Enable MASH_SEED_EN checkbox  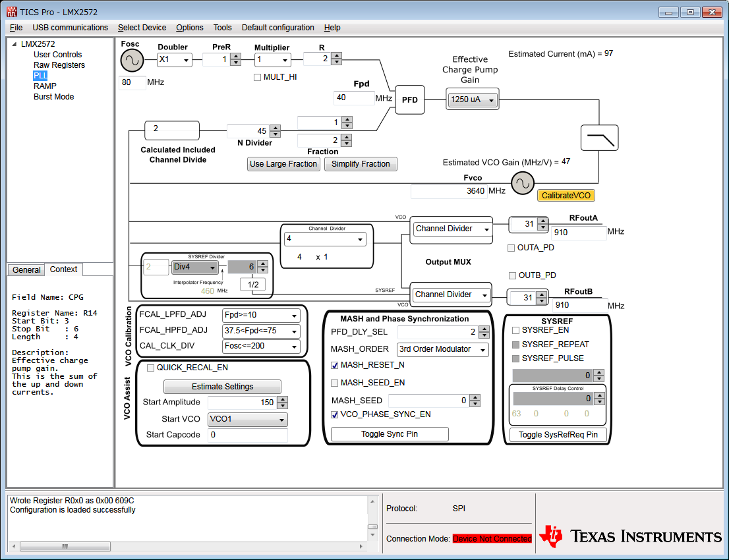pos(334,383)
